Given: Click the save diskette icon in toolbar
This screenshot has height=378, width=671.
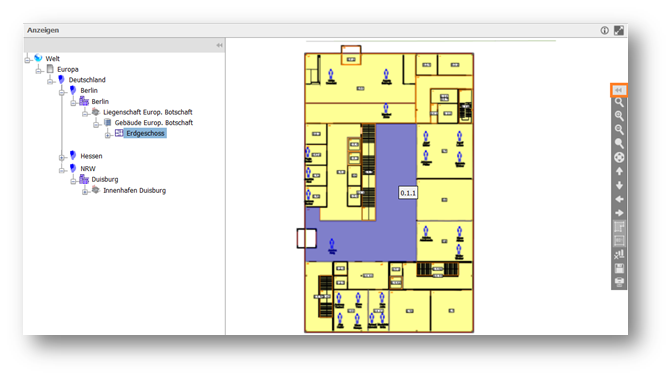Looking at the screenshot, I should pyautogui.click(x=619, y=268).
